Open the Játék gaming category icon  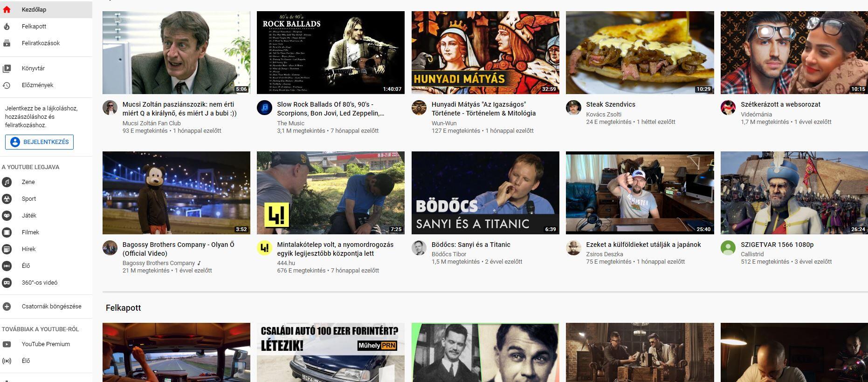(x=7, y=216)
